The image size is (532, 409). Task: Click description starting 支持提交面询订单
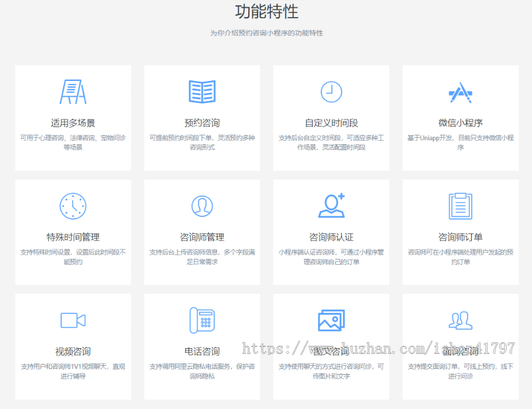click(460, 371)
